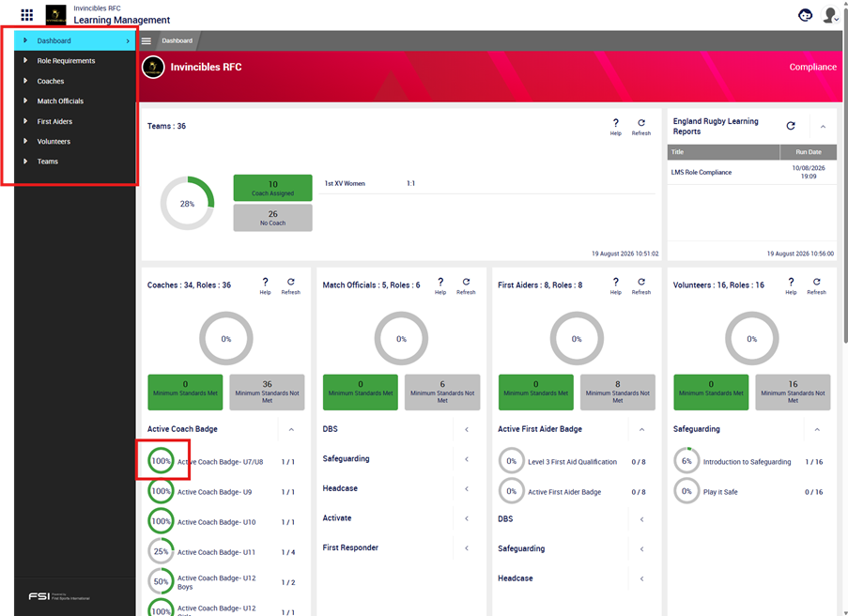
Task: Expand the First Responder section
Action: tap(467, 548)
